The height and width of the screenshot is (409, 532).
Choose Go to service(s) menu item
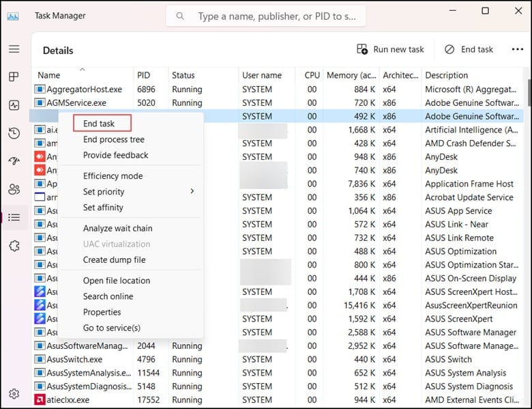[112, 328]
